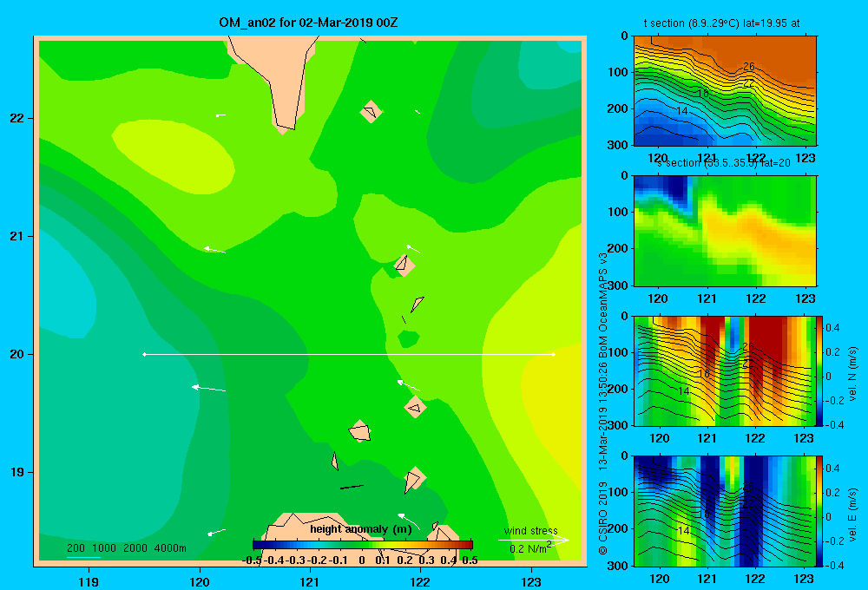The image size is (868, 590).
Task: Click the 'vel. E (m/s)' axis label
Action: point(852,514)
